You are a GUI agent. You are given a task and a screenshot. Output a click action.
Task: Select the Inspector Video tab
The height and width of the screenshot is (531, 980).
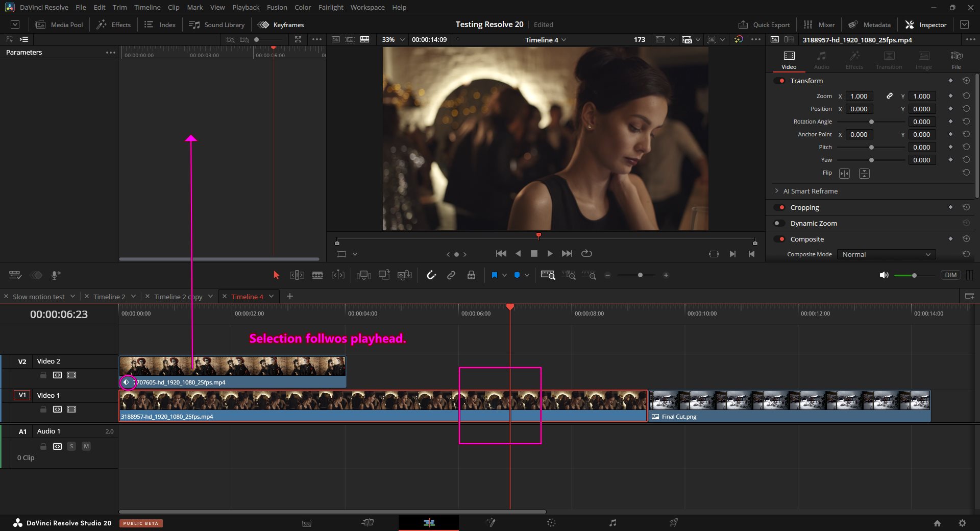click(x=789, y=60)
